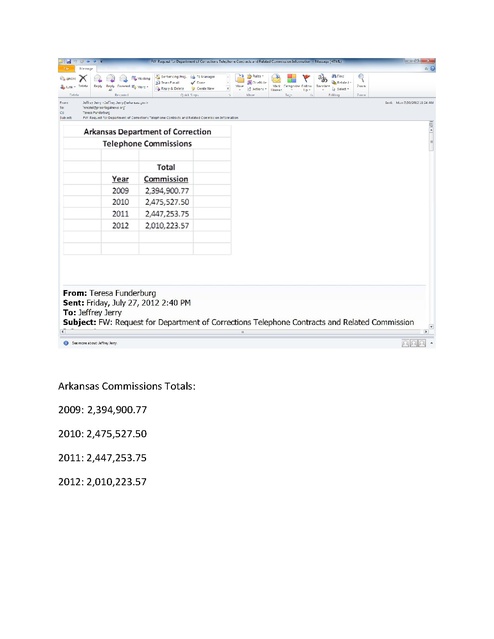Viewport: 494px width, 639px height.
Task: Click the scroll right arrow of horizontal scrollbar
Action: click(426, 332)
